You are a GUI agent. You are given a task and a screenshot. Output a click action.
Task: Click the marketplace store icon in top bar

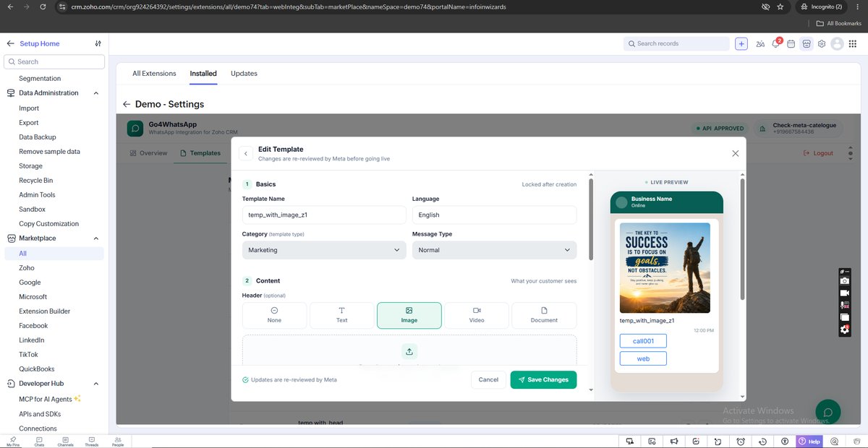[807, 43]
